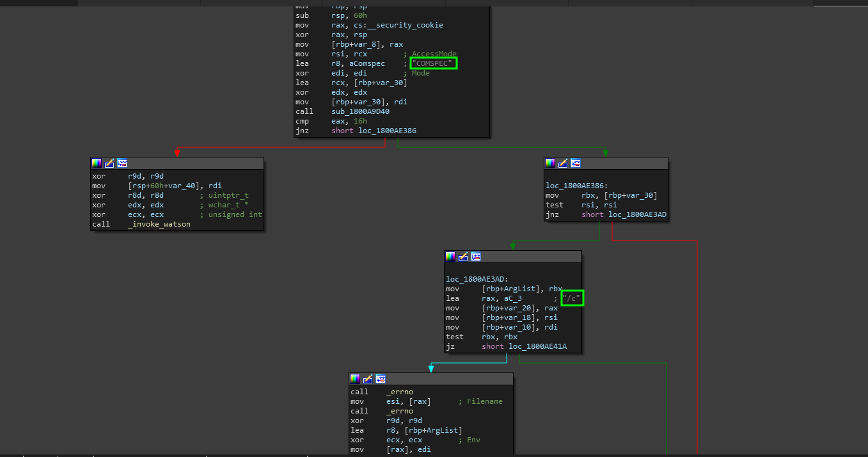The height and width of the screenshot is (457, 868).
Task: Open node color picker on _invoke_watson block
Action: point(97,163)
